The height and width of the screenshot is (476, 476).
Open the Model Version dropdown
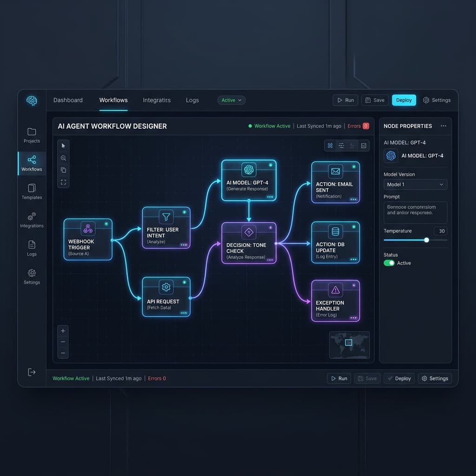pos(415,184)
